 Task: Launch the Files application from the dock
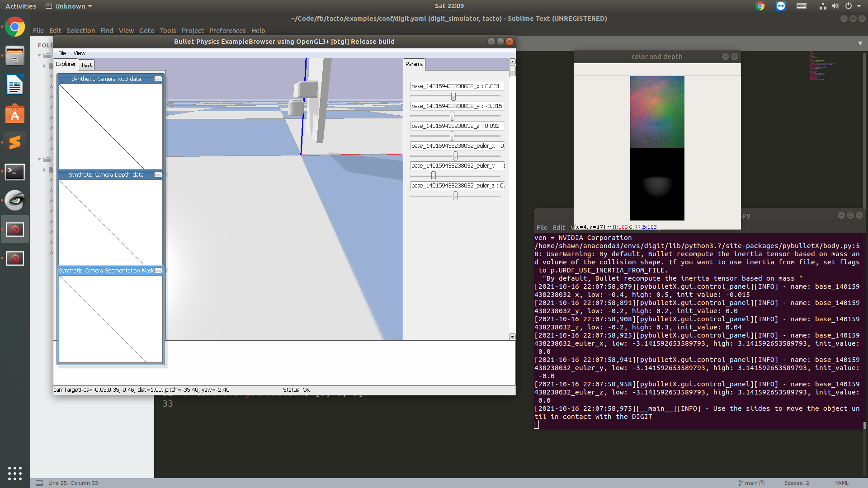[15, 56]
